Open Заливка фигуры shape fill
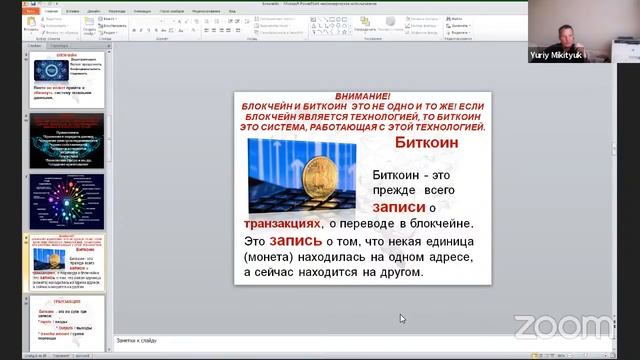 (x=422, y=19)
